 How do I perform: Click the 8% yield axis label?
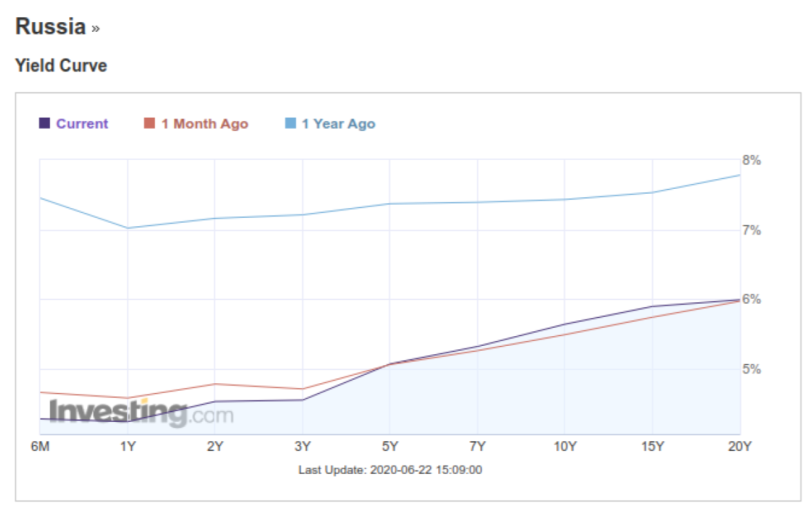coord(751,160)
